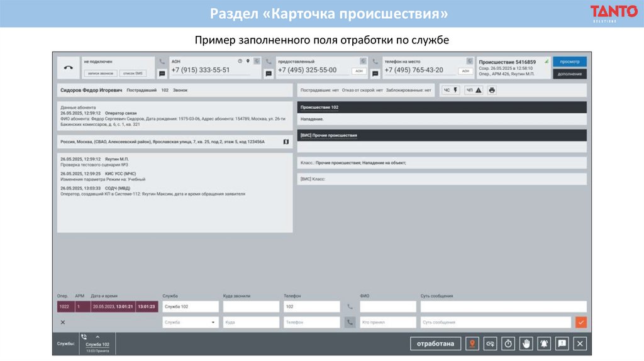Click orange location marker button in the bottom bar
This screenshot has width=644, height=361.
click(x=472, y=344)
